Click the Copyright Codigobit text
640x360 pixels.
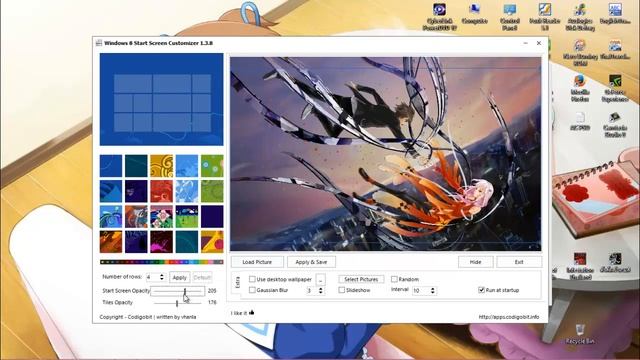148,317
